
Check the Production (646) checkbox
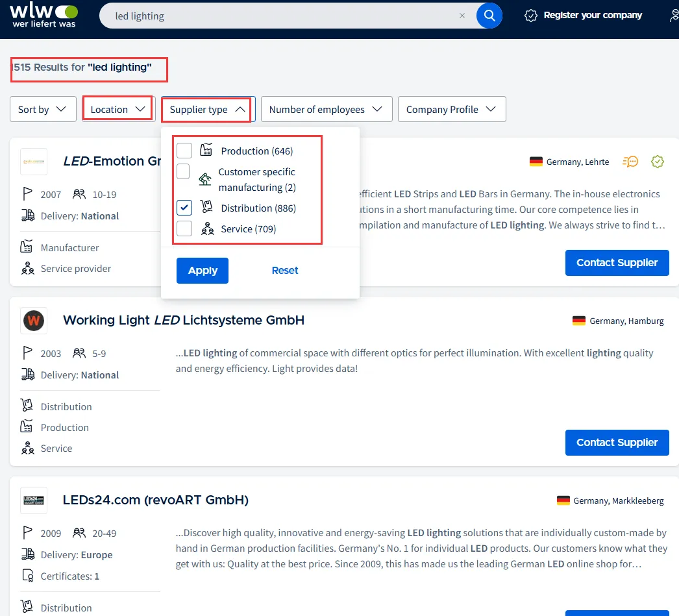184,151
